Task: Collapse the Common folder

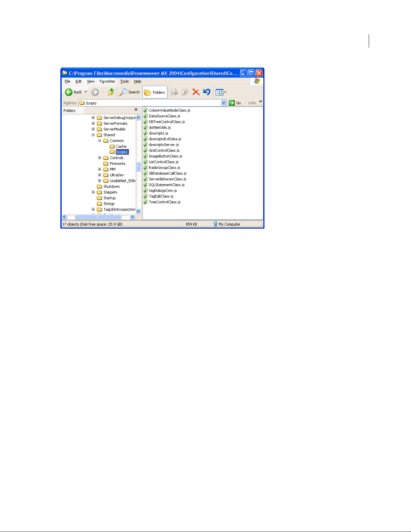Action: tap(99, 140)
